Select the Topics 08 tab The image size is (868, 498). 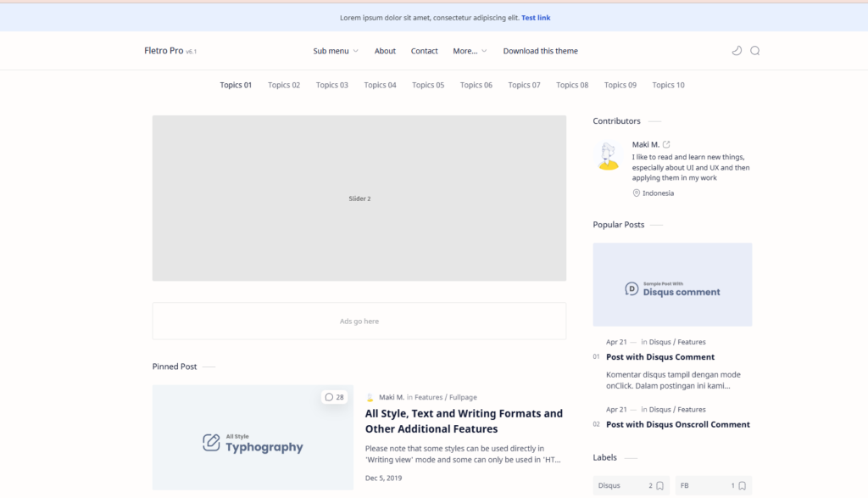click(572, 85)
